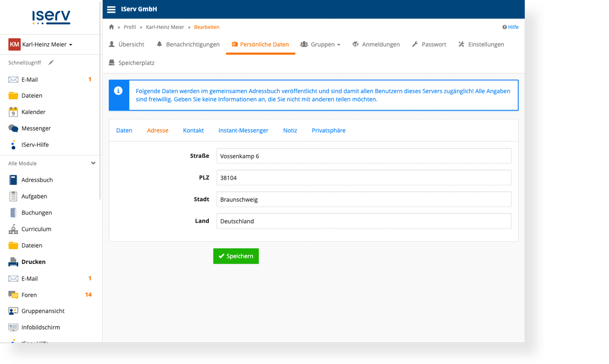Switch to the Privatsphäre tab

[x=328, y=130]
